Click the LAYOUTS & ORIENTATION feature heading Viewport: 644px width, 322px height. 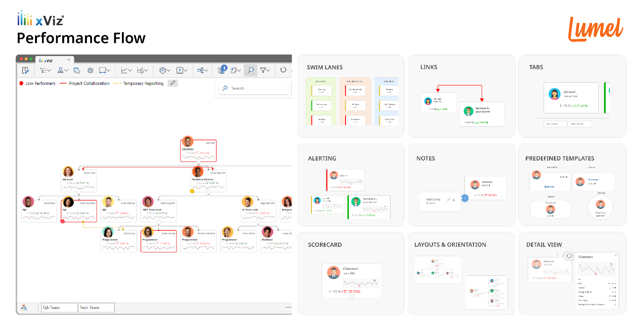[x=450, y=245]
